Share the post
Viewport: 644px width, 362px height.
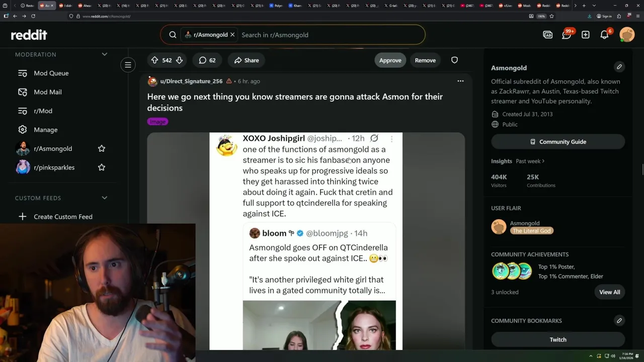(247, 60)
